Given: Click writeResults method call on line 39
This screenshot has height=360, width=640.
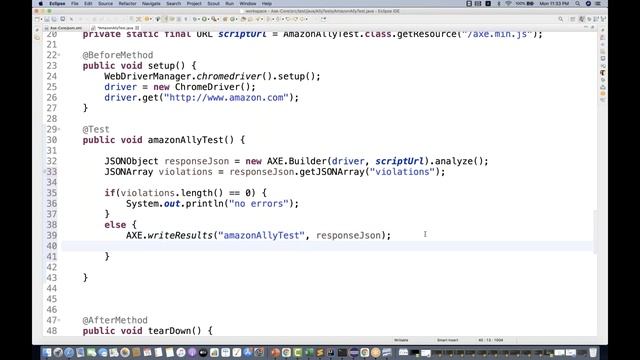Looking at the screenshot, I should click(x=180, y=236).
